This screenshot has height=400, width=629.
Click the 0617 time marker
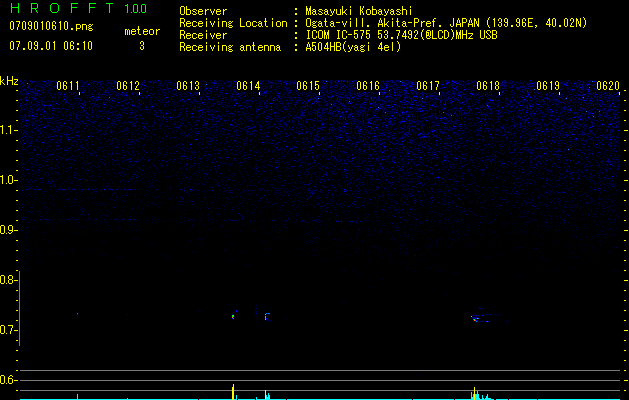(x=428, y=86)
